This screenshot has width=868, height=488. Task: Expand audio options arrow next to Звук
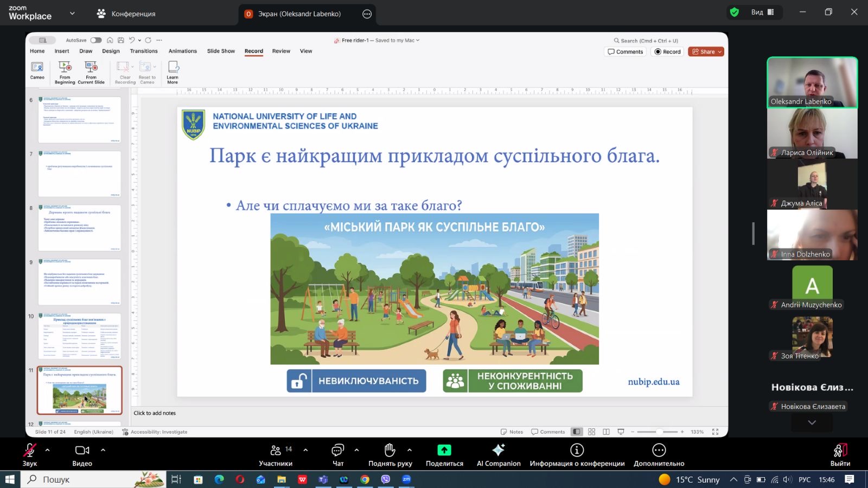click(47, 450)
